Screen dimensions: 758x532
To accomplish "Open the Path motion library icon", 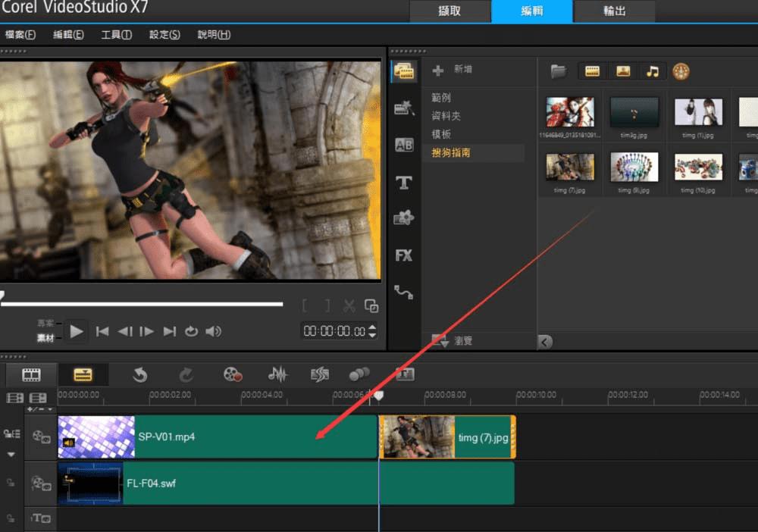I will tap(404, 292).
